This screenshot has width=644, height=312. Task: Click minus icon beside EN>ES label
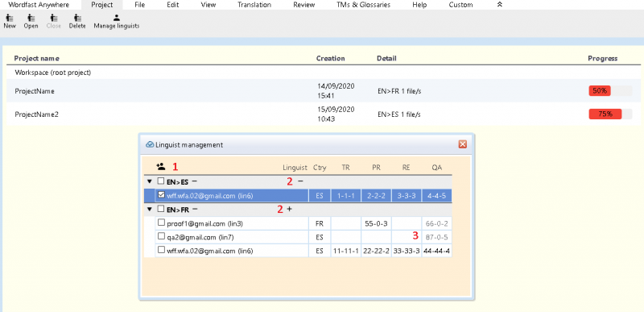pos(194,181)
